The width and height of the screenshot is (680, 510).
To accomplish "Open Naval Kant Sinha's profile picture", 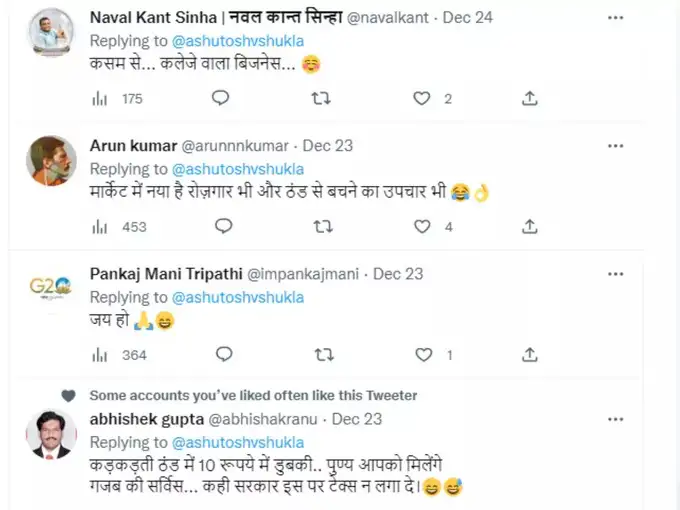I will tap(50, 34).
